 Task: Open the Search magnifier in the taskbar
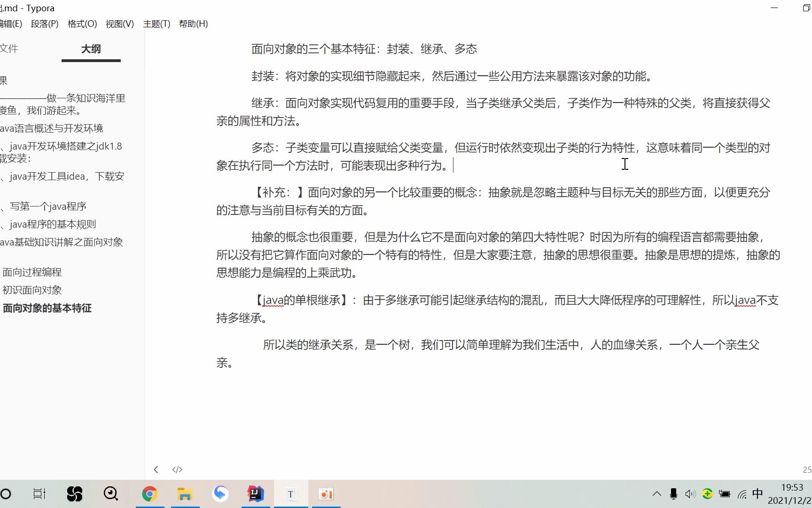[110, 493]
